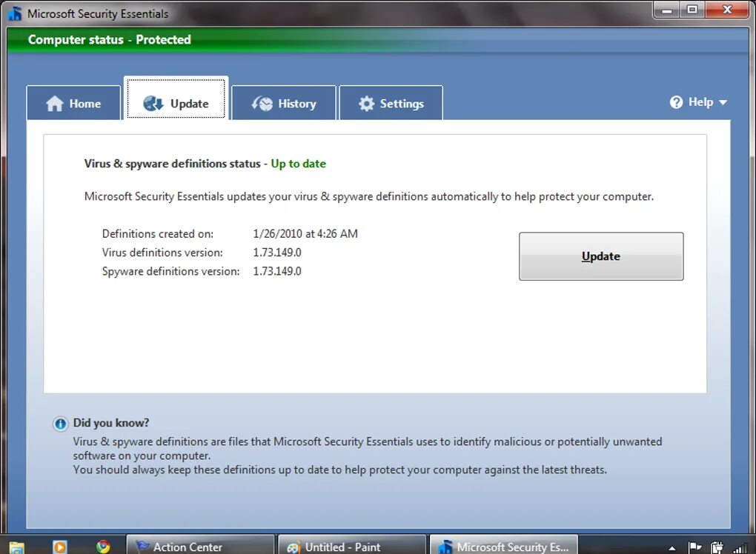The image size is (756, 554).
Task: Open Windows Explorer folder taskbar icon
Action: coord(16,548)
